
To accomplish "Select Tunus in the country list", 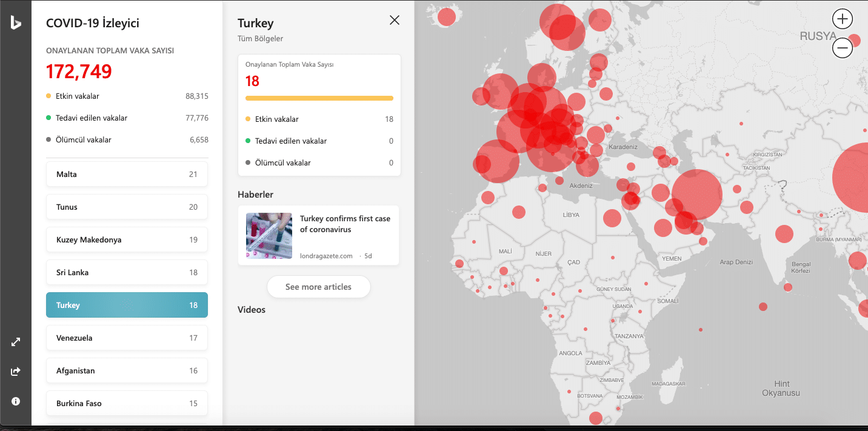I will coord(127,207).
